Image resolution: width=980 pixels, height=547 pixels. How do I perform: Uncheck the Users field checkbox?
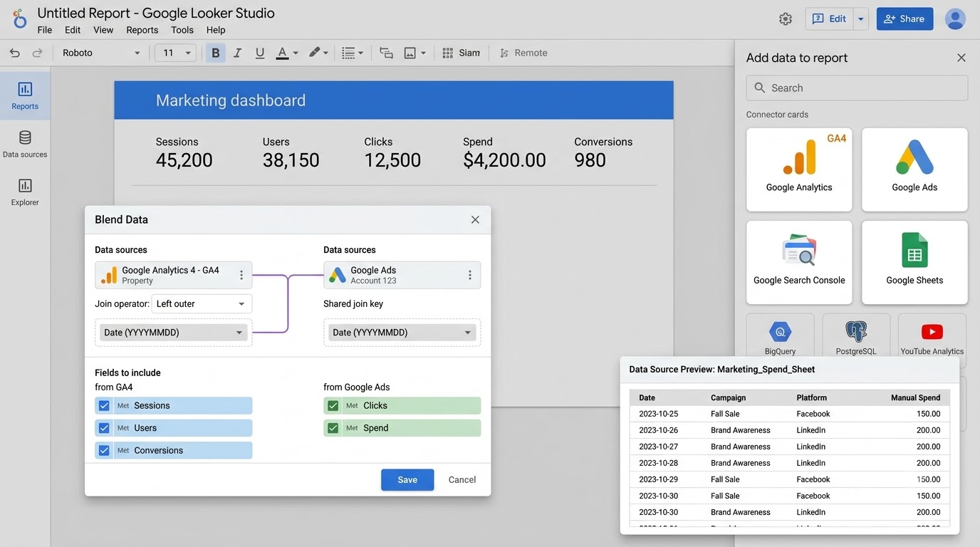pyautogui.click(x=104, y=428)
